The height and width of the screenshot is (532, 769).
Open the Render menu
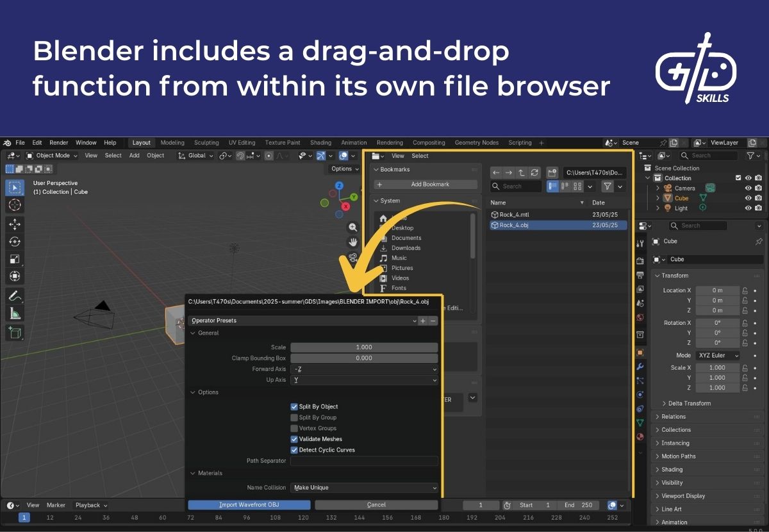(x=58, y=142)
